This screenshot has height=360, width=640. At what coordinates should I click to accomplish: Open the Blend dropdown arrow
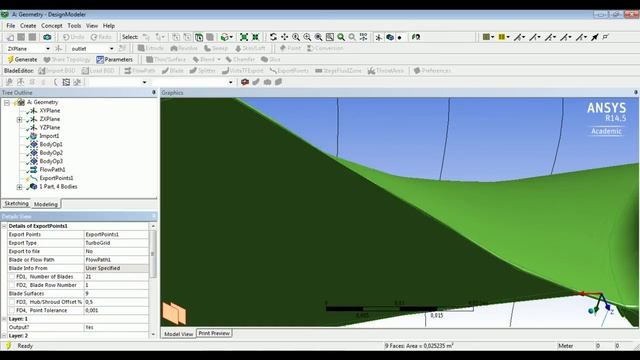point(219,60)
